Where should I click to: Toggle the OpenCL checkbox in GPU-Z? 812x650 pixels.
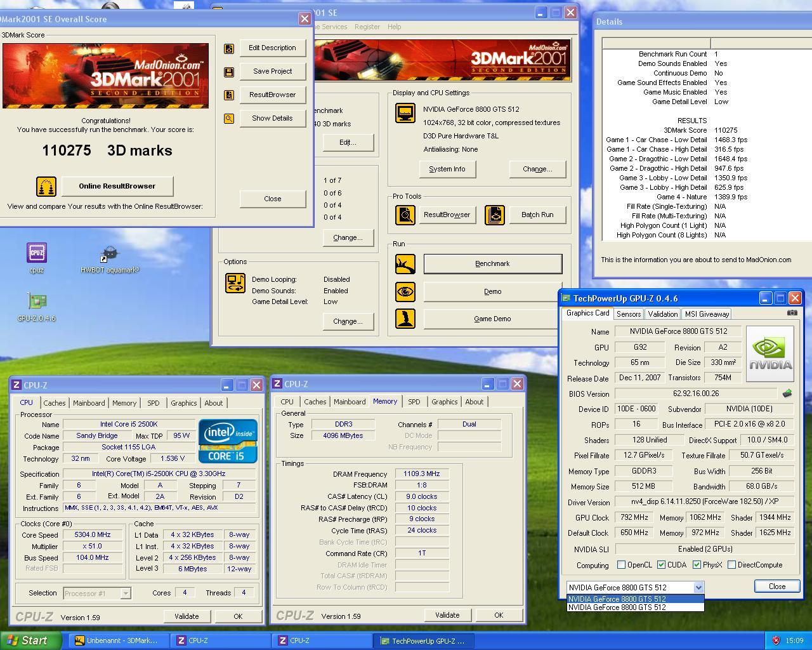(x=622, y=565)
